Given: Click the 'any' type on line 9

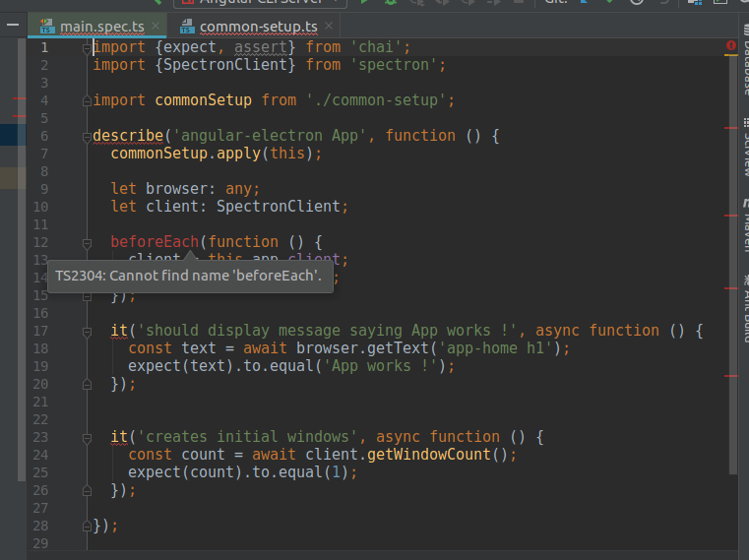Looking at the screenshot, I should click(x=239, y=189).
